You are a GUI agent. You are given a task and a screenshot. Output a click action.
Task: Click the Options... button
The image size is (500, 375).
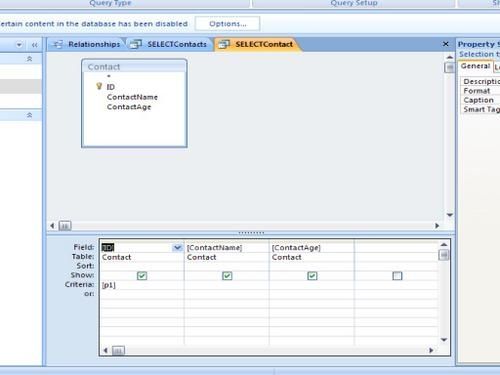[228, 24]
